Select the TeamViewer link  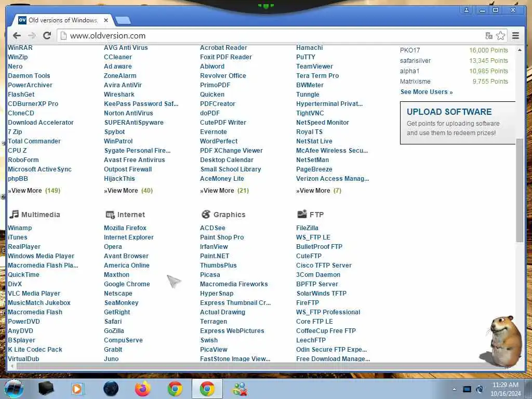click(314, 66)
